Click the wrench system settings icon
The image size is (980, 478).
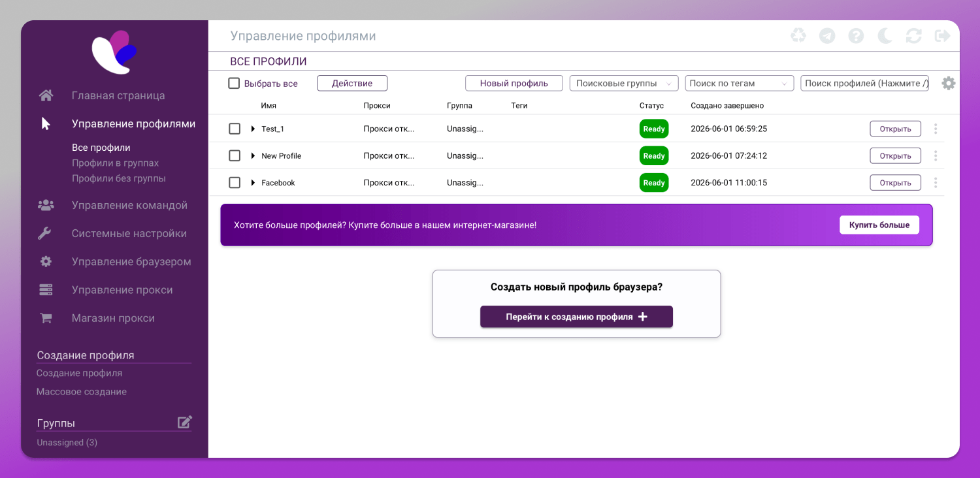tap(46, 233)
